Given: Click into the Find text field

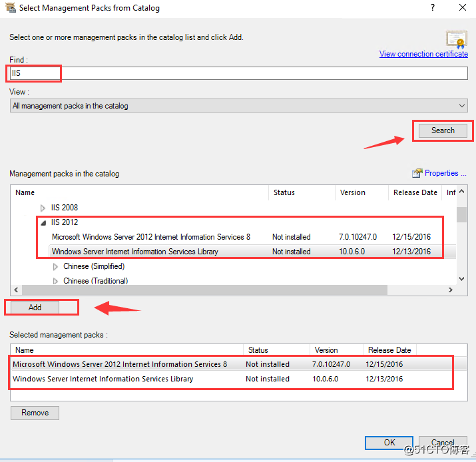Looking at the screenshot, I should (x=238, y=73).
